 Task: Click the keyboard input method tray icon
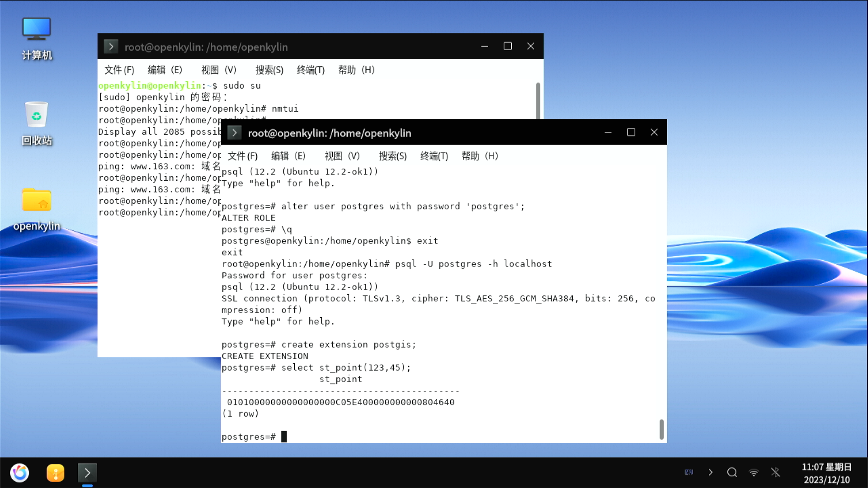click(x=689, y=472)
